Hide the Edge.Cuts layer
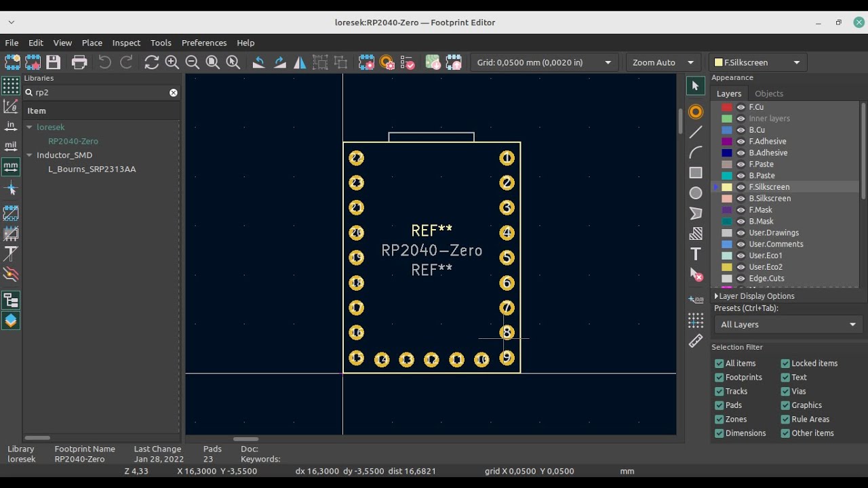Screen dimensions: 868x488 coord(741,279)
